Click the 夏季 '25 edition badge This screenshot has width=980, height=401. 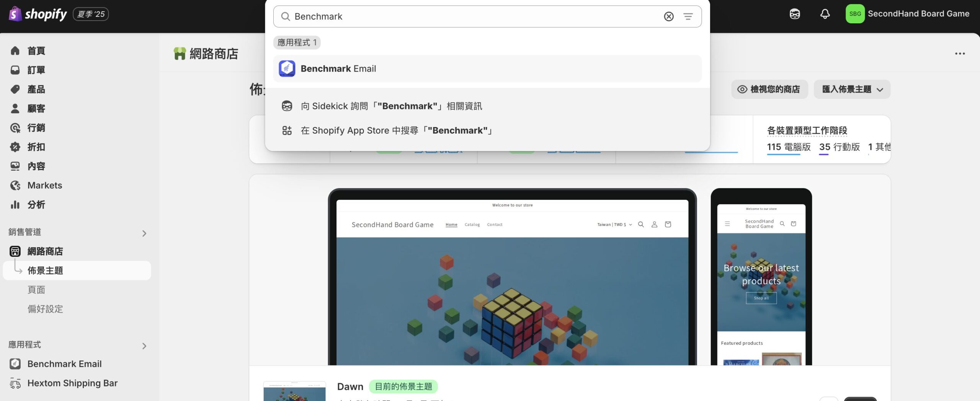coord(91,14)
